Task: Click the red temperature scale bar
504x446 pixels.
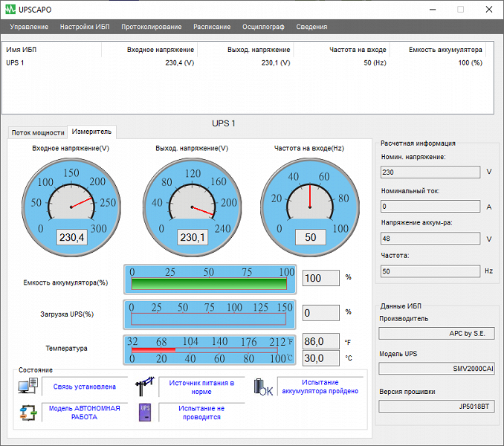Action: [x=152, y=349]
